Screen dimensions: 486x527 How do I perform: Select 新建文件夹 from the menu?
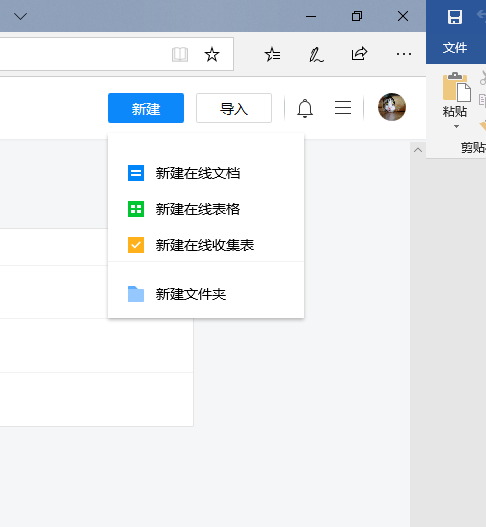(206, 294)
